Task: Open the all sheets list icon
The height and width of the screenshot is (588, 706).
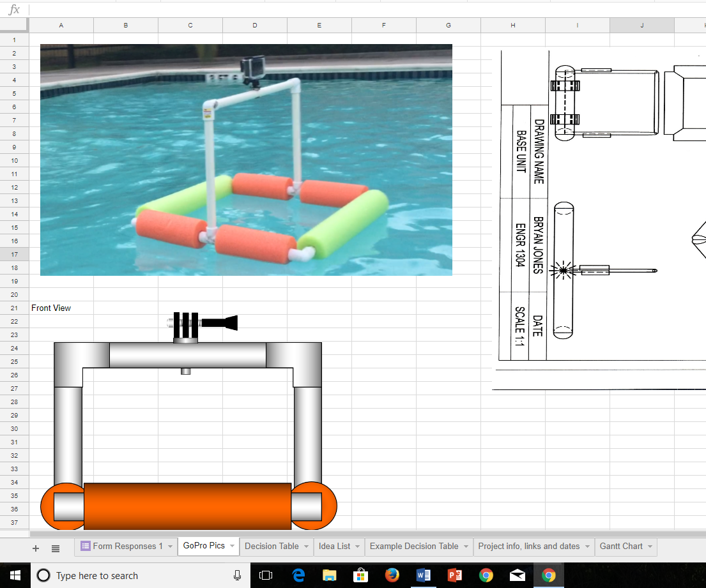Action: (x=56, y=548)
